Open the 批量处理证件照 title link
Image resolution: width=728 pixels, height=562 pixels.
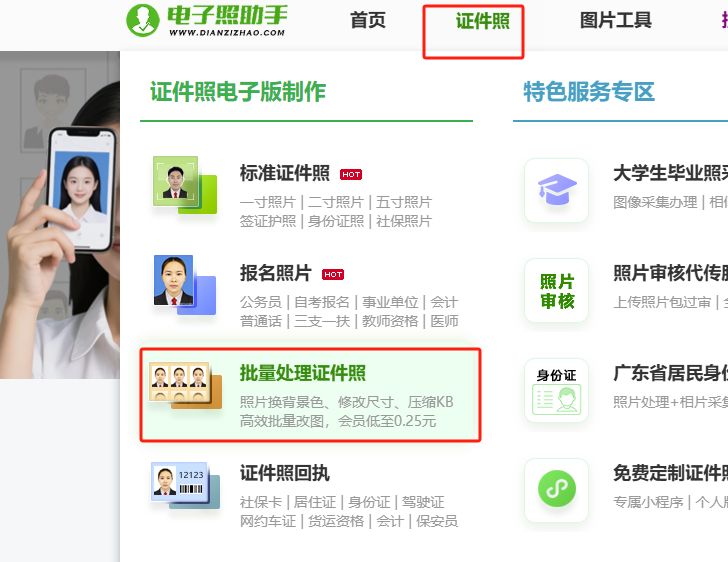pos(303,373)
